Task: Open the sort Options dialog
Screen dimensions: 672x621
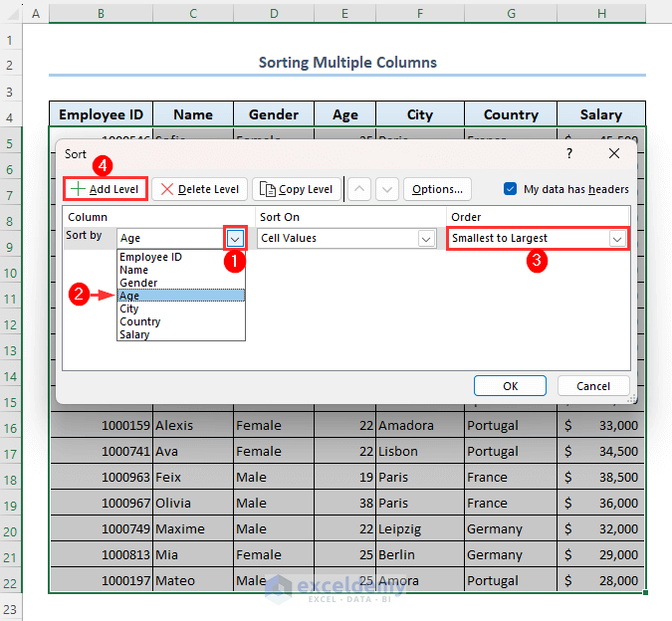Action: [x=437, y=189]
